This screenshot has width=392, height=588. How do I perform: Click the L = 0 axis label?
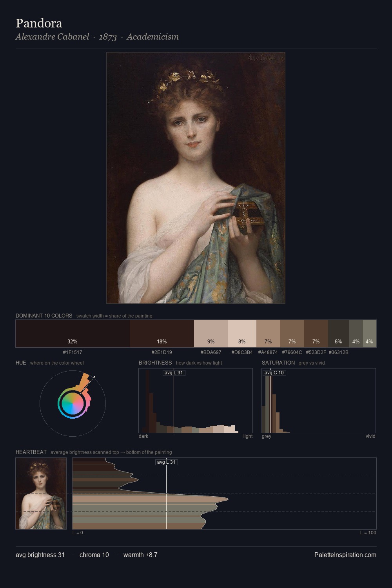point(78,533)
